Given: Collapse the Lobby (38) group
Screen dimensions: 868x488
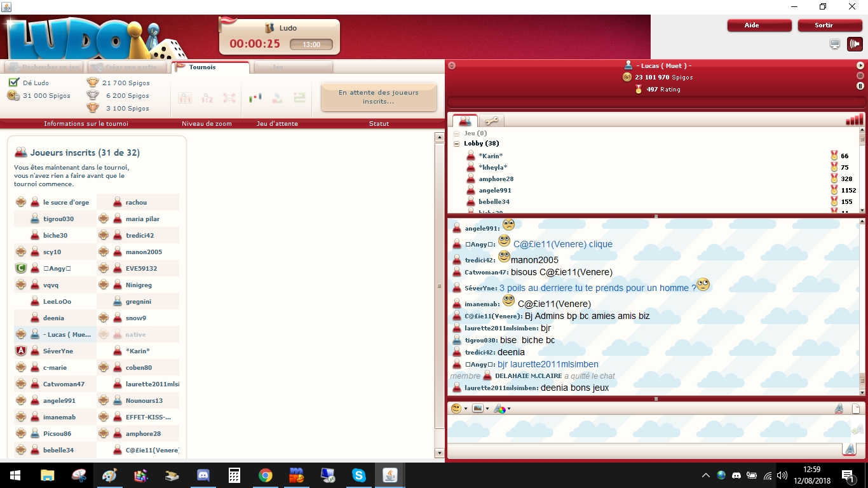Looking at the screenshot, I should (456, 144).
